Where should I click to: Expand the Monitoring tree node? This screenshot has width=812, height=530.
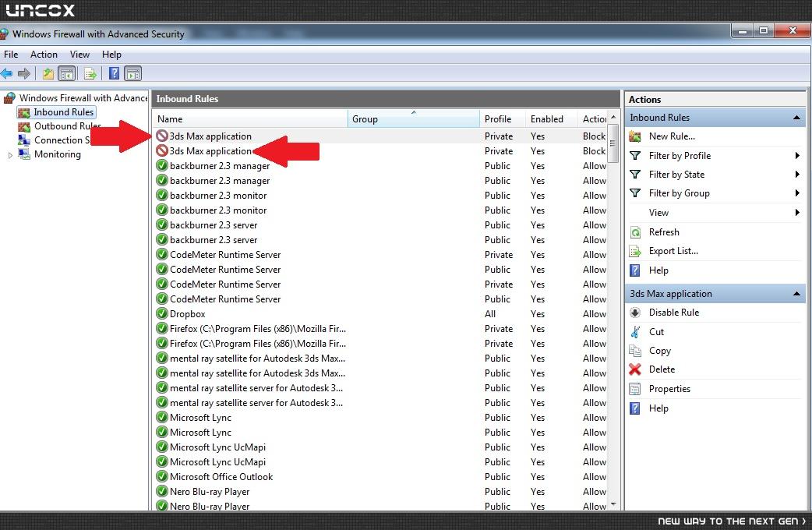click(x=10, y=154)
